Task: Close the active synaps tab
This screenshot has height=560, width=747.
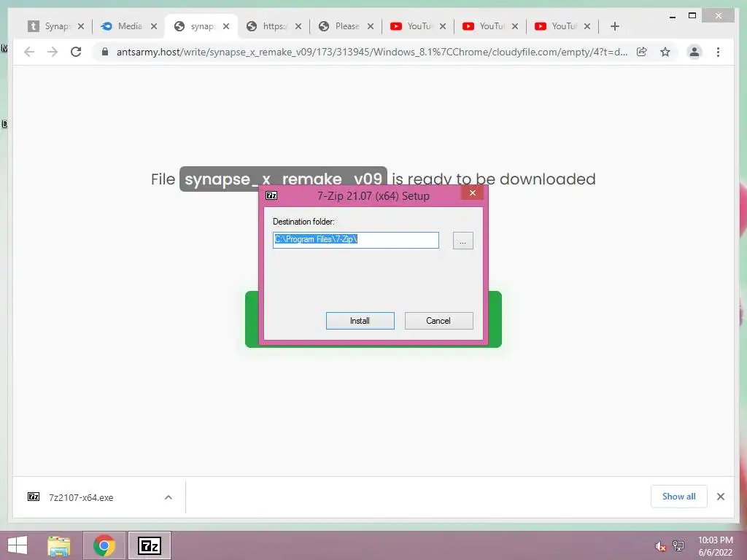Action: [x=226, y=26]
